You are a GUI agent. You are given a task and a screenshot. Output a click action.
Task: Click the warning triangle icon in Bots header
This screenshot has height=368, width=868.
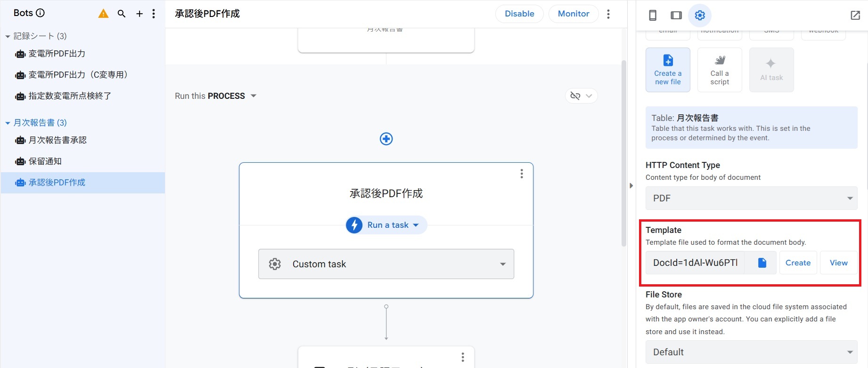pyautogui.click(x=103, y=14)
